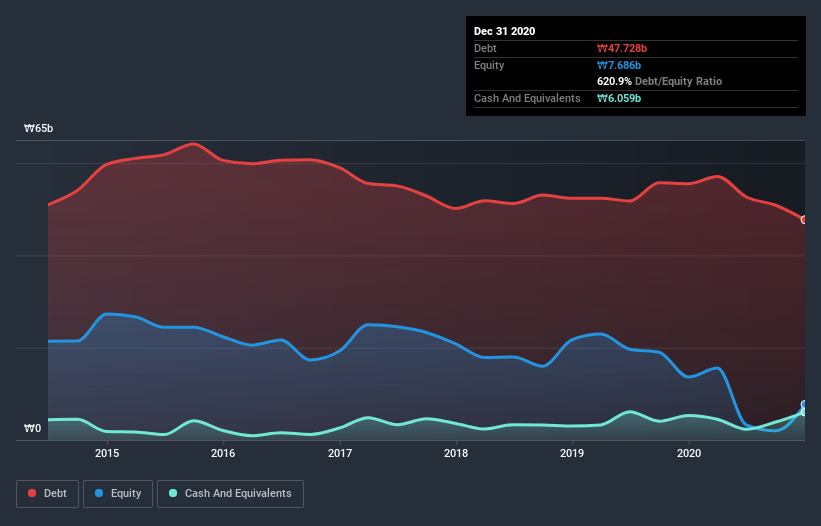Click the 2015 x-axis label
821x526 pixels.
point(107,453)
